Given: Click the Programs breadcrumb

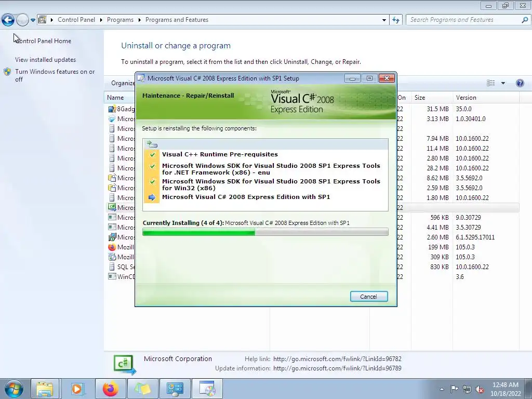Looking at the screenshot, I should pyautogui.click(x=120, y=20).
